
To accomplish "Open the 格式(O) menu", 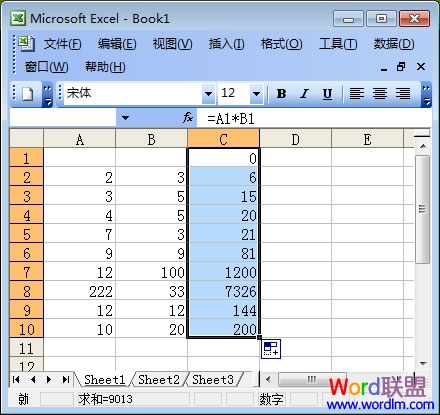I will tap(281, 44).
